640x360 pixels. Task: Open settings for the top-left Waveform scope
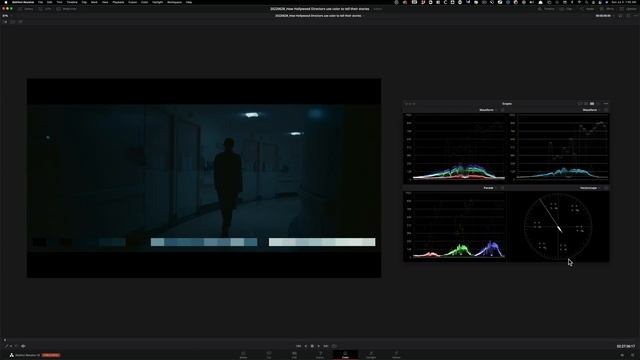click(502, 110)
